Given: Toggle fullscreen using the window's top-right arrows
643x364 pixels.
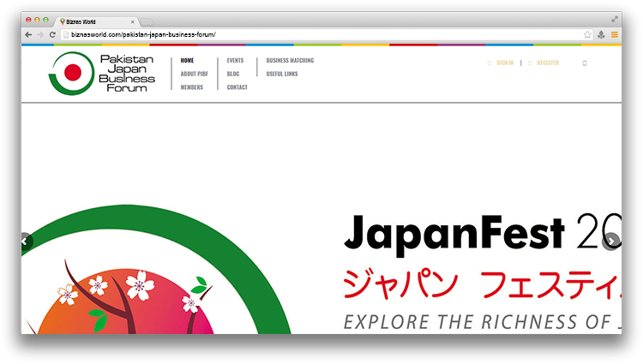Looking at the screenshot, I should coord(615,19).
